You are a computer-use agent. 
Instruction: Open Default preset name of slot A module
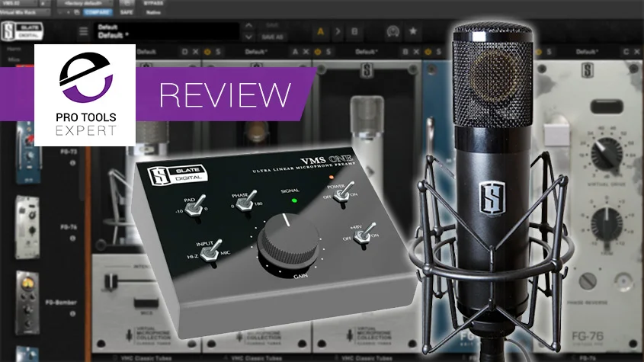point(256,52)
